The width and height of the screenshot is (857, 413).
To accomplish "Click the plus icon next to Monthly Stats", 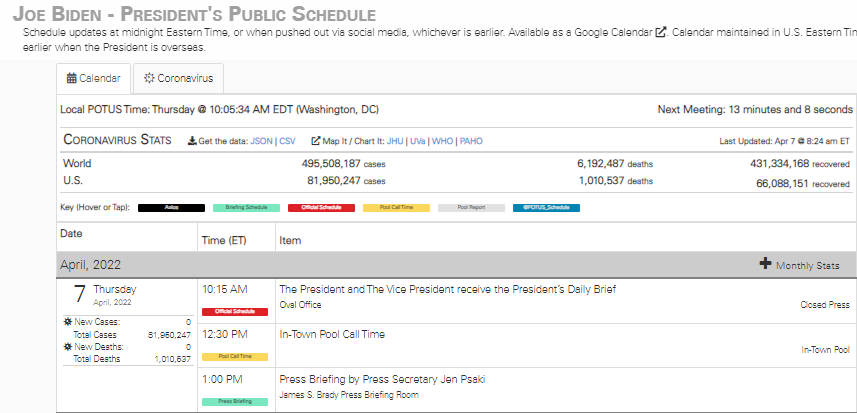I will [x=765, y=264].
